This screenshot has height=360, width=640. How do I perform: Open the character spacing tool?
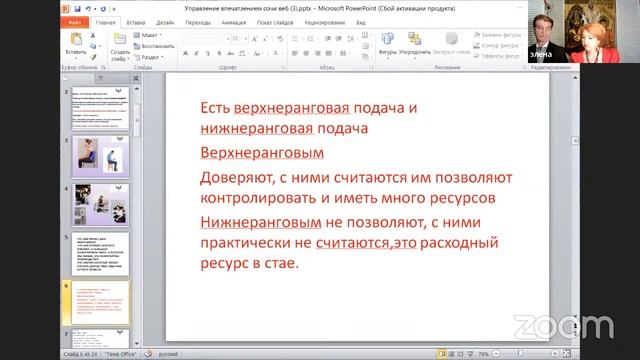[x=242, y=53]
